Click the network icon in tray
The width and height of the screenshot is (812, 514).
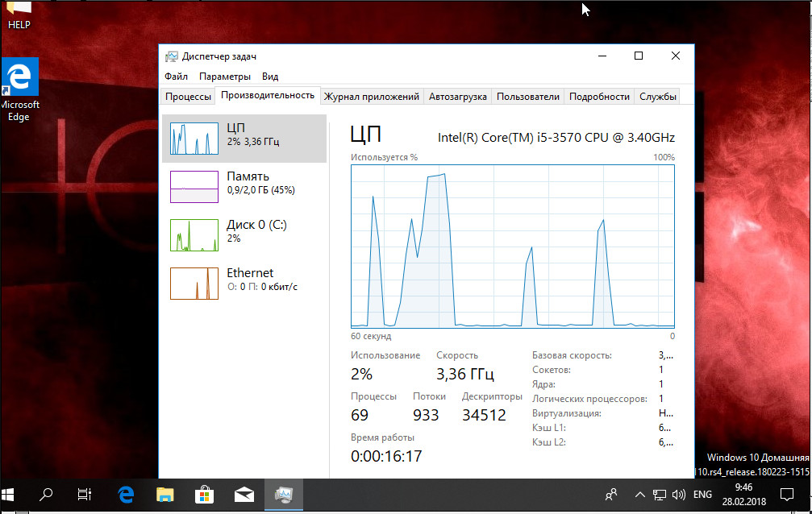660,495
